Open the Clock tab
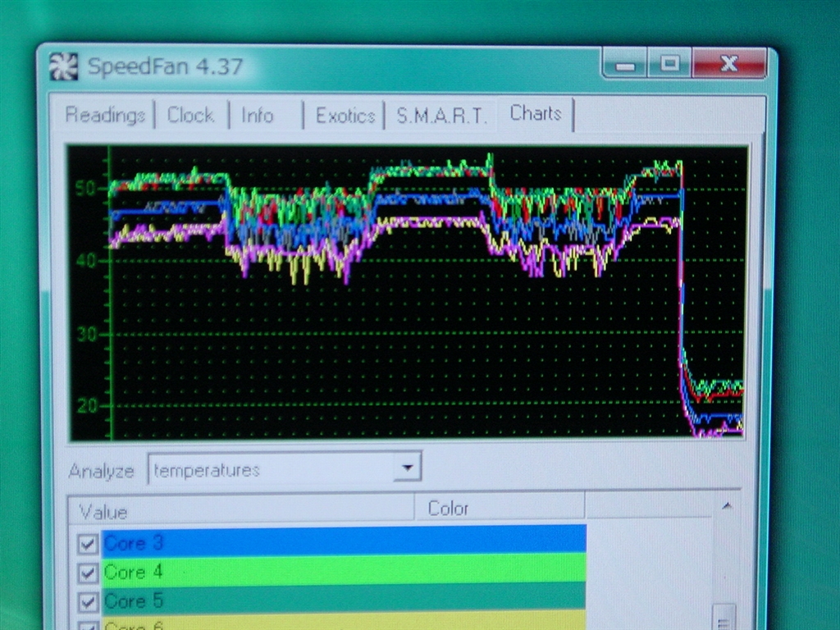The height and width of the screenshot is (630, 840). [190, 116]
